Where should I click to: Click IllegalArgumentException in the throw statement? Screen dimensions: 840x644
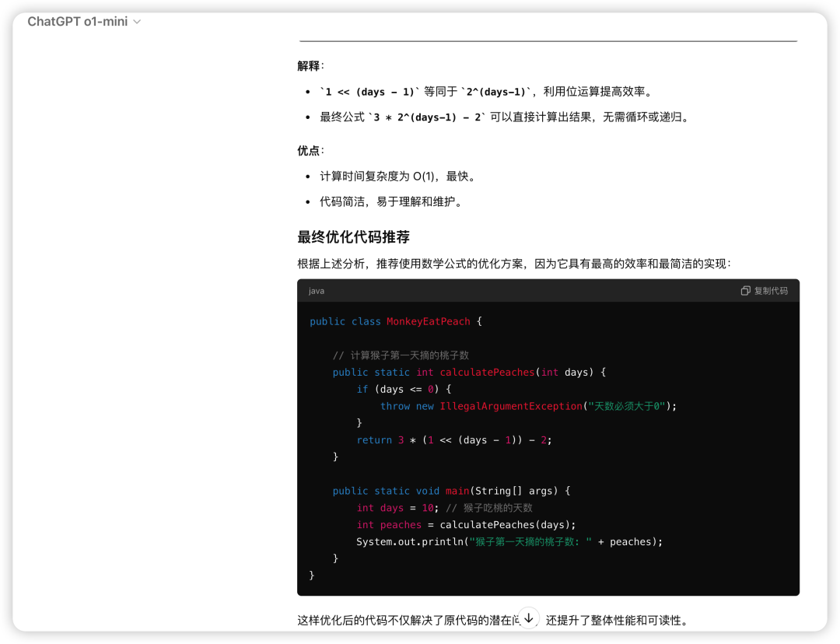[x=511, y=406]
